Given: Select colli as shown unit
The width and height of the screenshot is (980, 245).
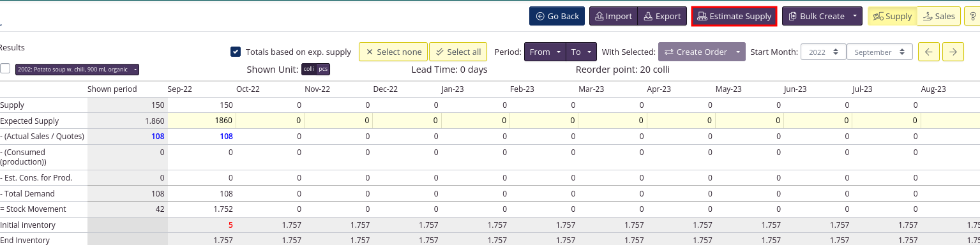Looking at the screenshot, I should (309, 69).
